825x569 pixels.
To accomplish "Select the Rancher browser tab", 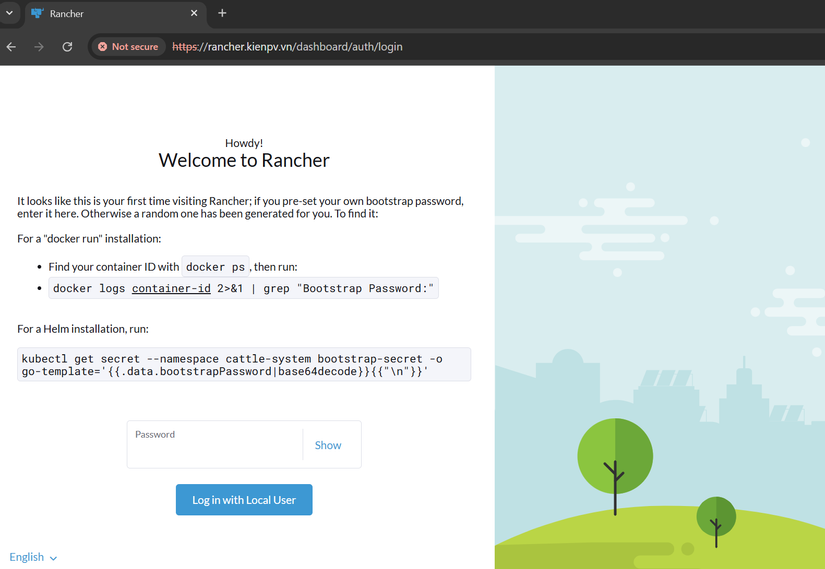I will click(x=116, y=14).
